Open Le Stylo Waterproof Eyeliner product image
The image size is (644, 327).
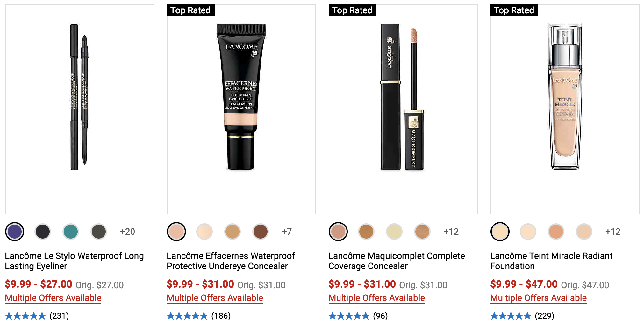(x=80, y=109)
